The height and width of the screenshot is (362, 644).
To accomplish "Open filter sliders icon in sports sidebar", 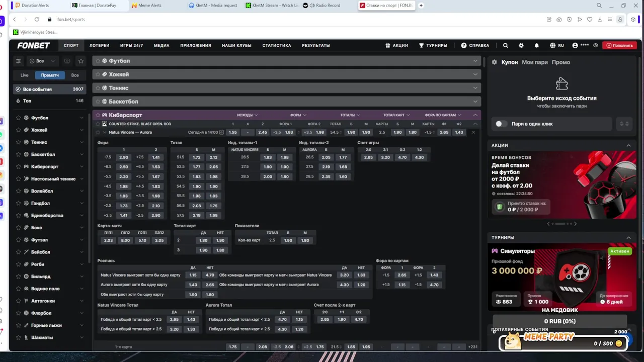I will 19,61.
